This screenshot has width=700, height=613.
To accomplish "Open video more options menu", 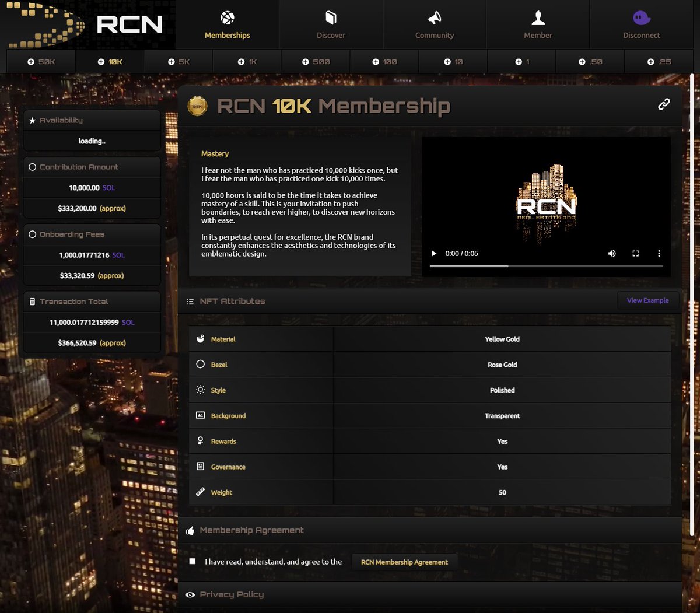I will pos(659,254).
